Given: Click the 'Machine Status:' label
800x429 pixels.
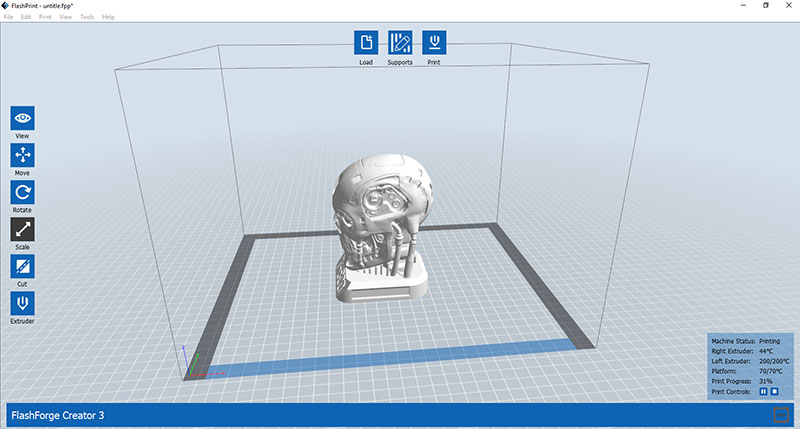Looking at the screenshot, I should pyautogui.click(x=733, y=341).
